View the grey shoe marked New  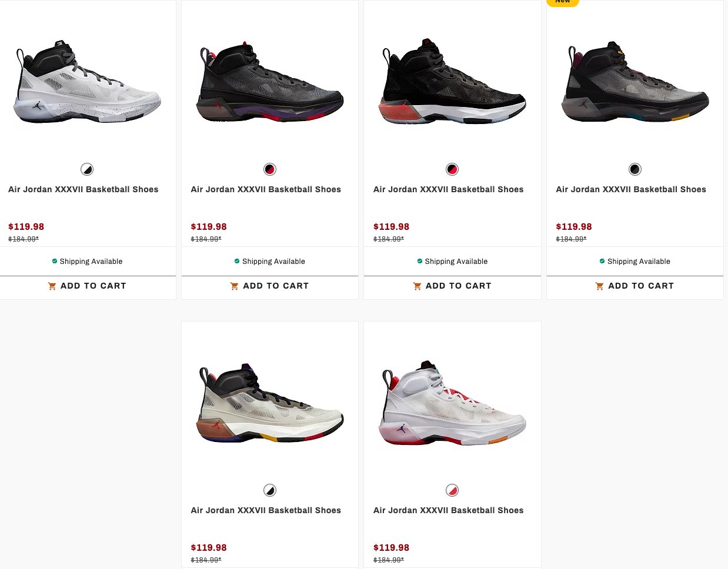click(x=635, y=82)
